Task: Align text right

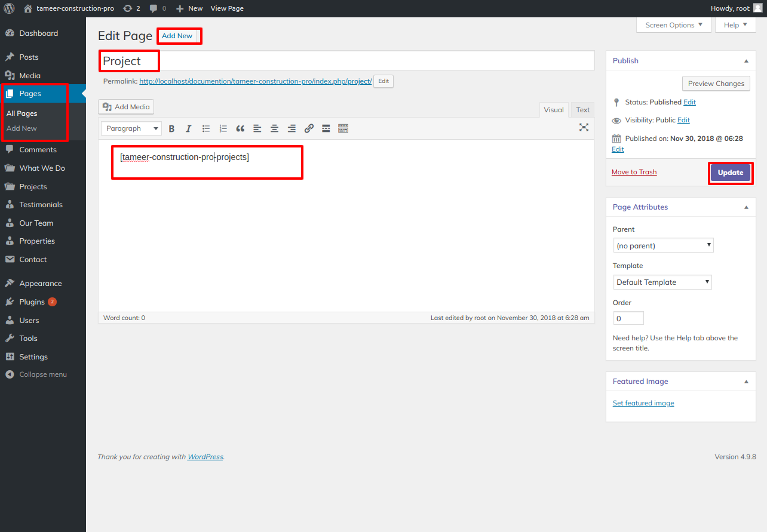Action: 292,128
